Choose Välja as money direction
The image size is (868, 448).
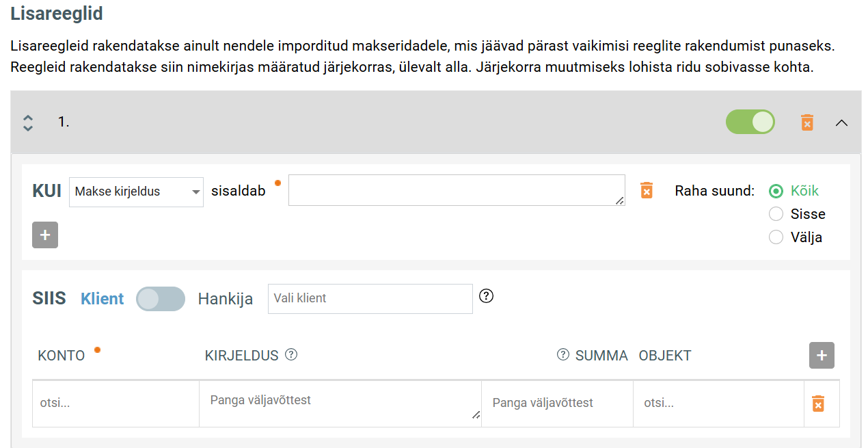pyautogui.click(x=776, y=237)
